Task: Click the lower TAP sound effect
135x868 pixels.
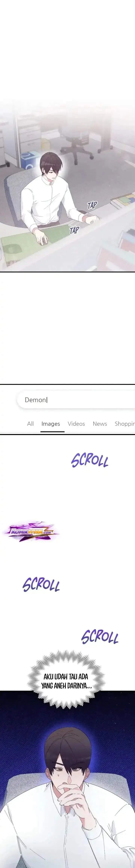Action: (x=74, y=231)
